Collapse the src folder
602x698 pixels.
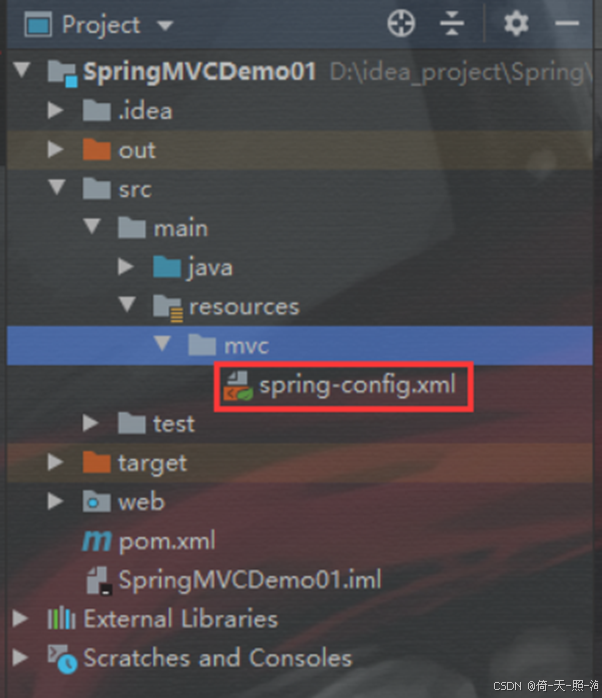57,188
